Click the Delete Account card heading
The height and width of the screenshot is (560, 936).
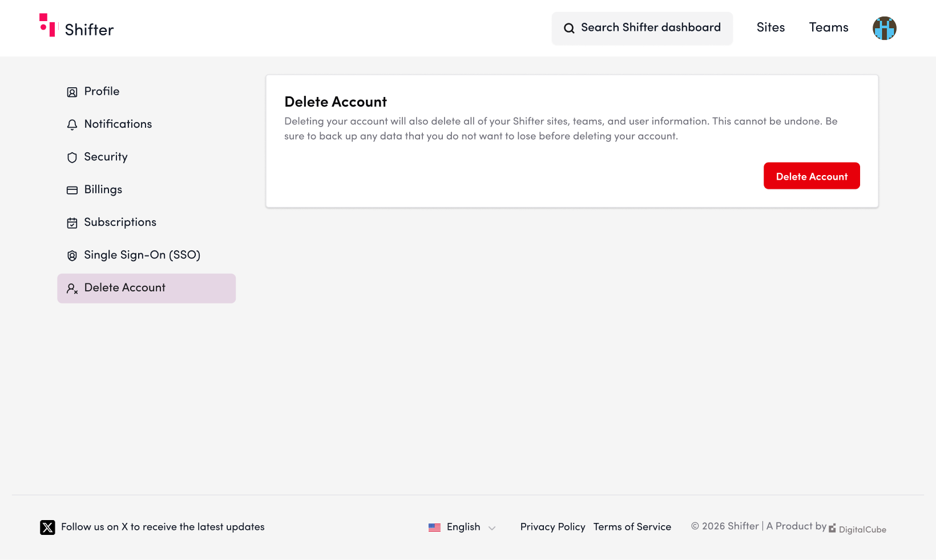pos(336,102)
